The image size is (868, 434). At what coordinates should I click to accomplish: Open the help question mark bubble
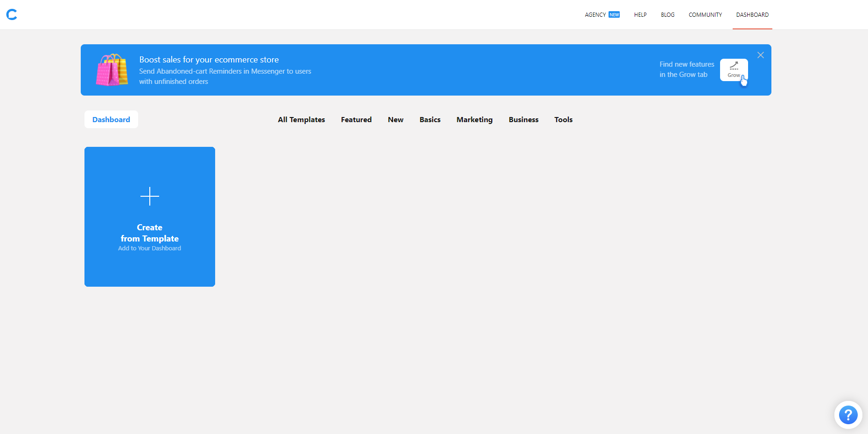point(848,414)
